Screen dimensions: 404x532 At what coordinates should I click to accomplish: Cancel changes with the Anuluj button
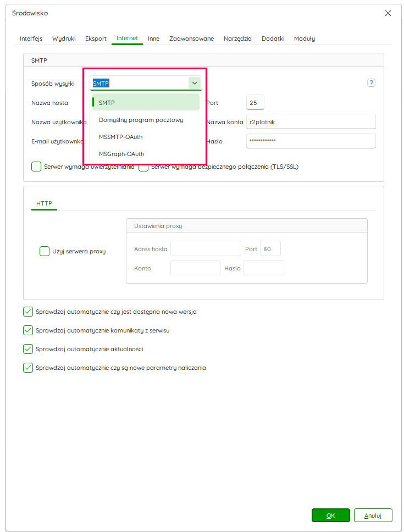click(373, 516)
